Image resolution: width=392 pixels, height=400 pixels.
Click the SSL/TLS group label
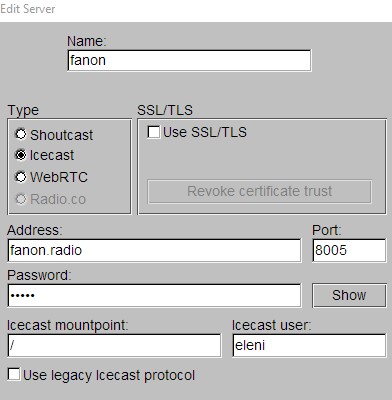[165, 110]
